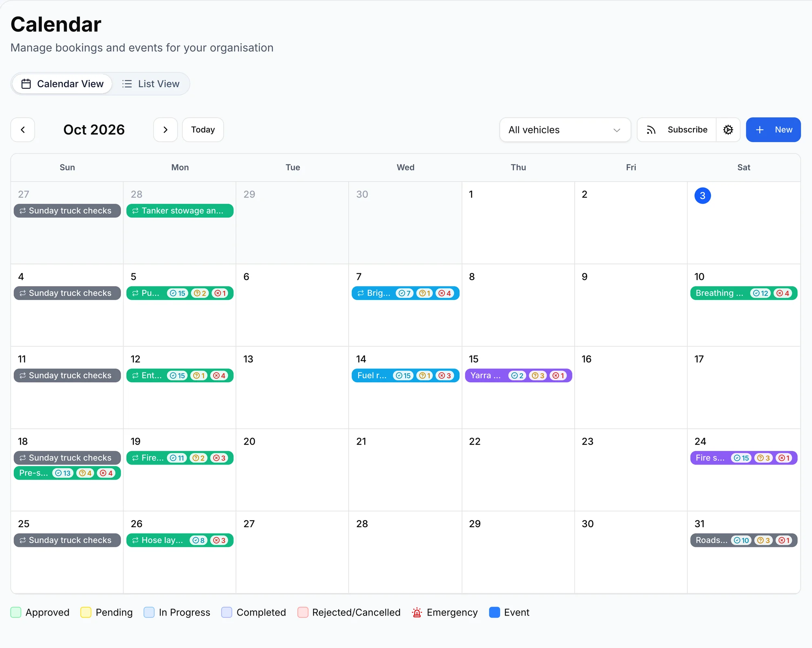Open the Ent... event on October 12

pos(180,376)
